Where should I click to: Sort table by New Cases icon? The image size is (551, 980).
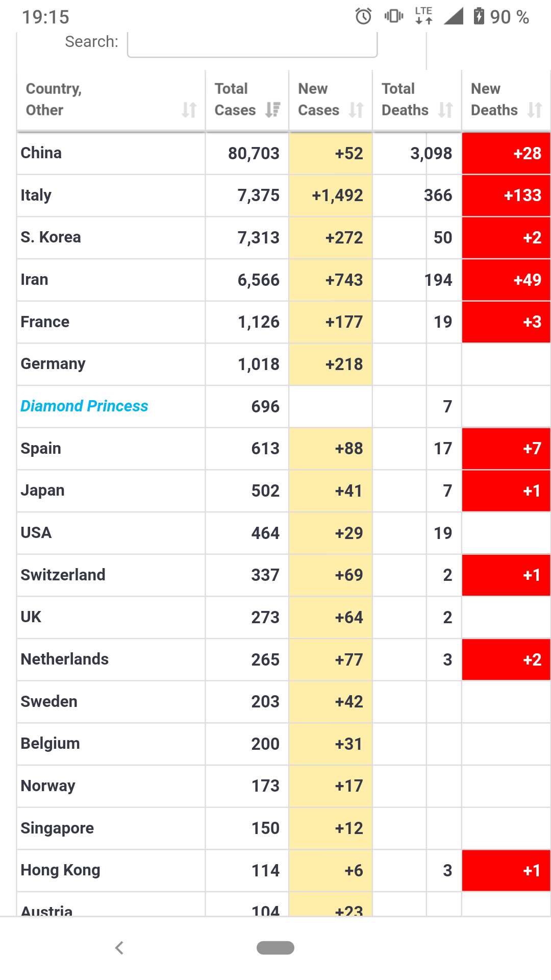coord(356,110)
